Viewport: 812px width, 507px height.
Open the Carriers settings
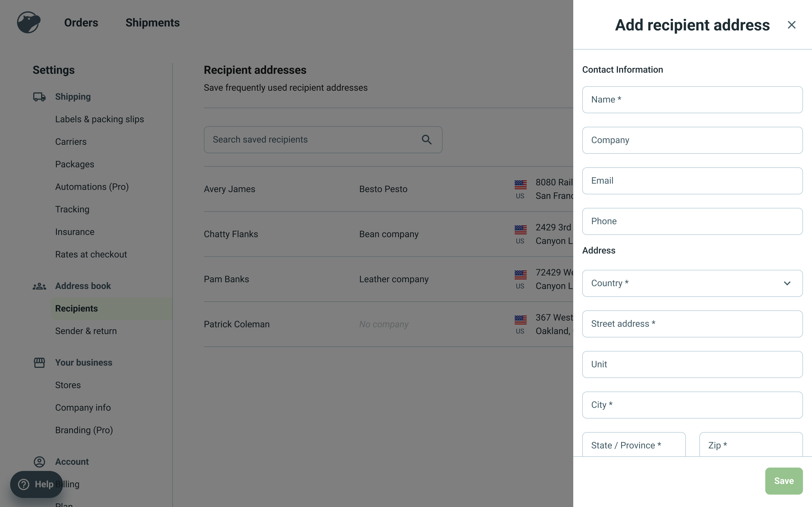coord(71,141)
